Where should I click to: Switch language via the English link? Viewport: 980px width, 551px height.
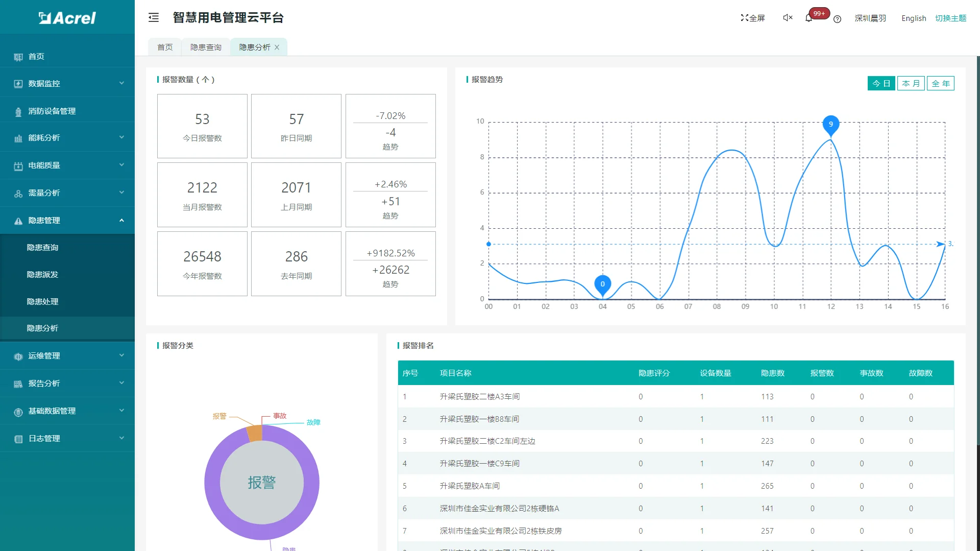[913, 18]
